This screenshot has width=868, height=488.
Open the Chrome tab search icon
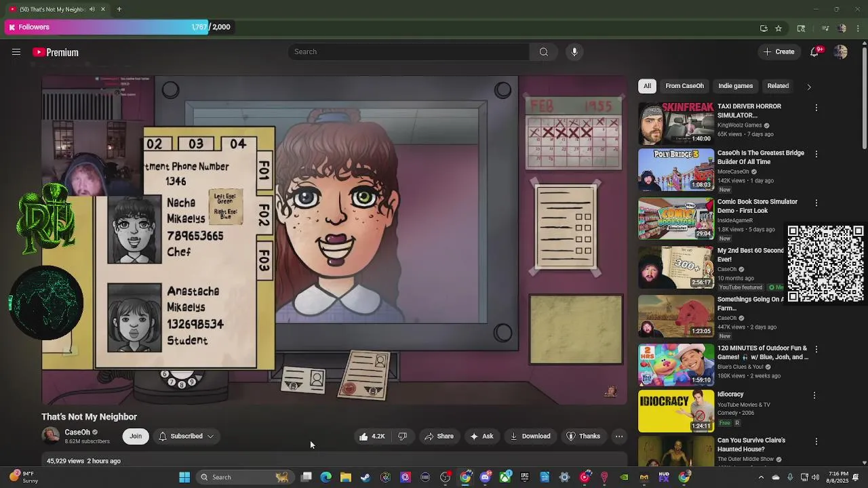801,28
